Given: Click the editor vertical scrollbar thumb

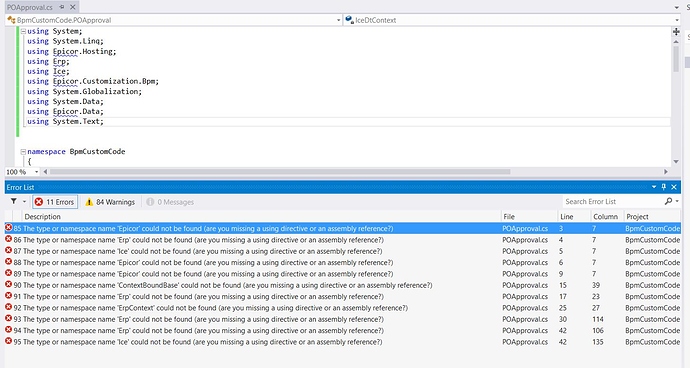Looking at the screenshot, I should pyautogui.click(x=676, y=59).
